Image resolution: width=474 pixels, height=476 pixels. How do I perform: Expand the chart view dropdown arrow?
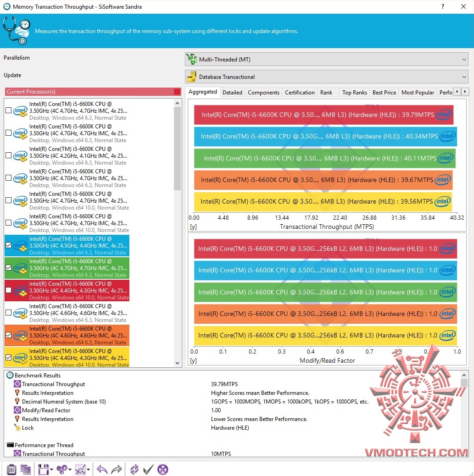tap(89, 470)
